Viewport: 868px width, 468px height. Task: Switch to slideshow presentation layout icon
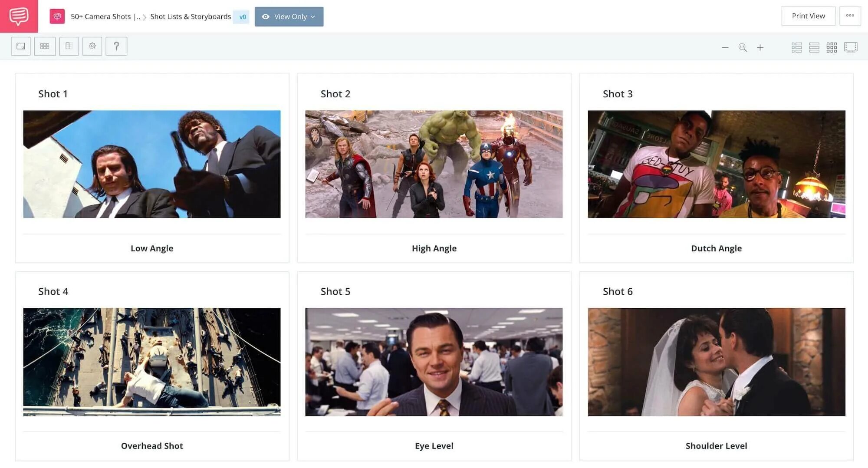tap(851, 47)
